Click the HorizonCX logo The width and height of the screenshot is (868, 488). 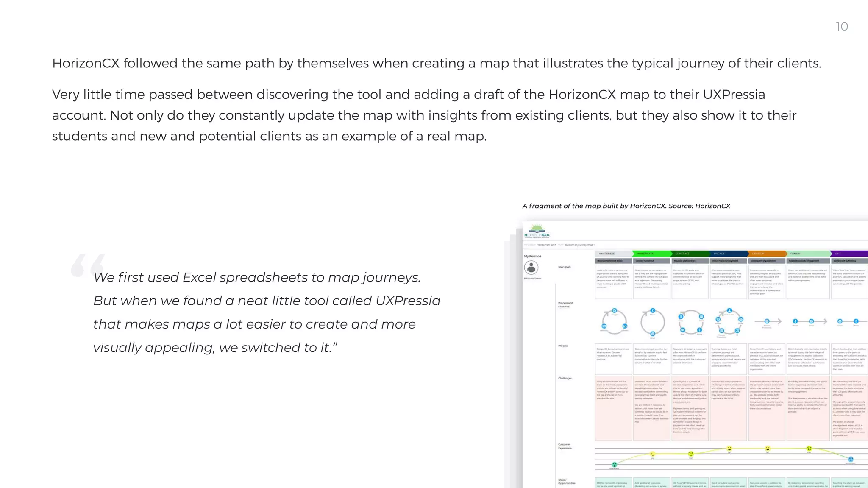tap(537, 231)
